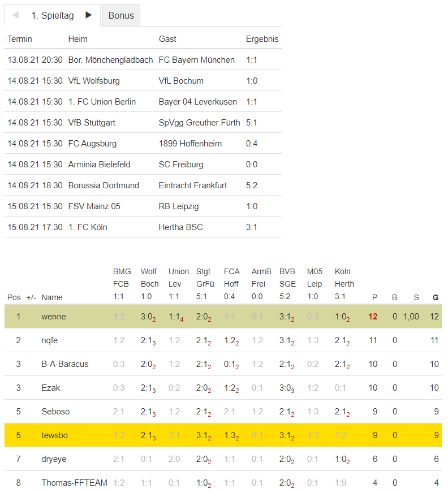Click the Thomas-FFTEAM player name

pos(74,483)
